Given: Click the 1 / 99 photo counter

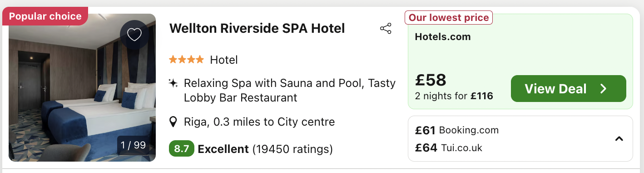Looking at the screenshot, I should (x=133, y=145).
